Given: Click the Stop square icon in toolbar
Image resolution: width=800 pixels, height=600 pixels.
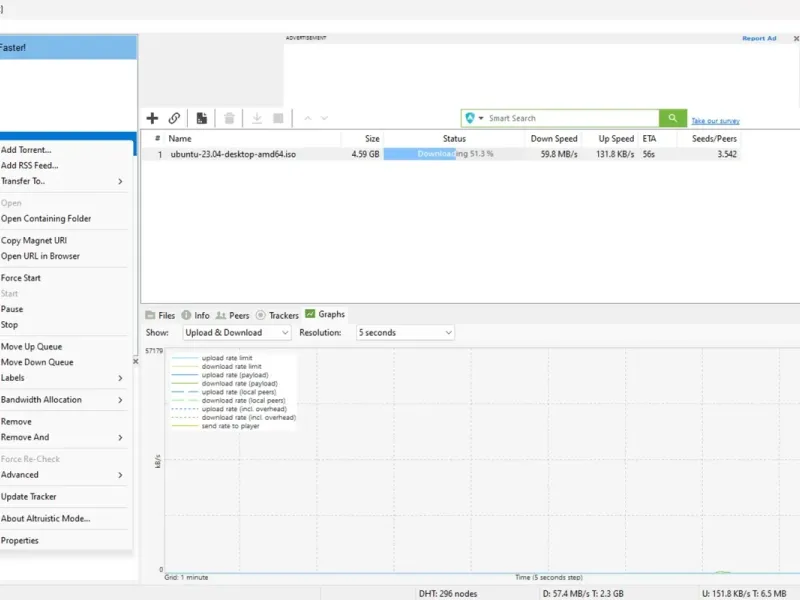Looking at the screenshot, I should tap(278, 118).
